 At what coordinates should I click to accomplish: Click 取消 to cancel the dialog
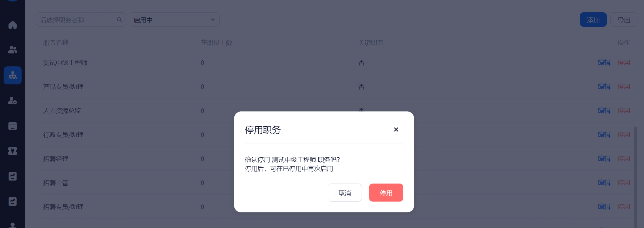[x=345, y=193]
